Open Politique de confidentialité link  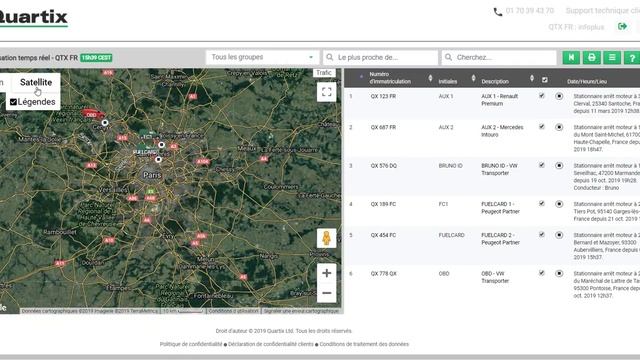(x=191, y=344)
